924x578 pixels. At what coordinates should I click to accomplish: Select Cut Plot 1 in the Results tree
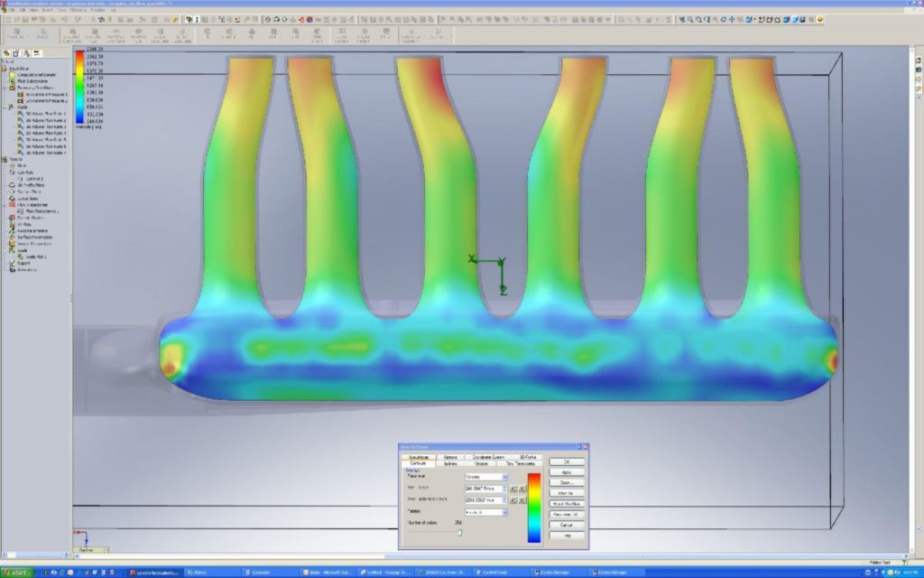35,178
